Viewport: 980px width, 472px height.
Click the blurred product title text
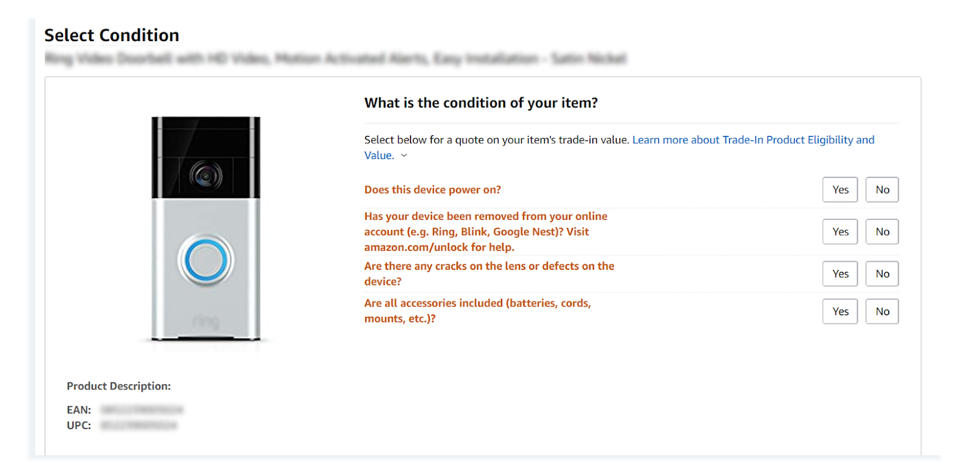(336, 59)
